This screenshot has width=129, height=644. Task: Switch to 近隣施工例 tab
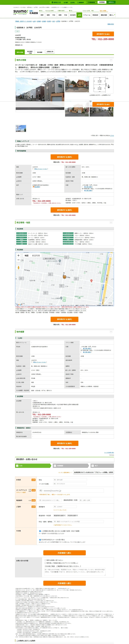coord(50,52)
